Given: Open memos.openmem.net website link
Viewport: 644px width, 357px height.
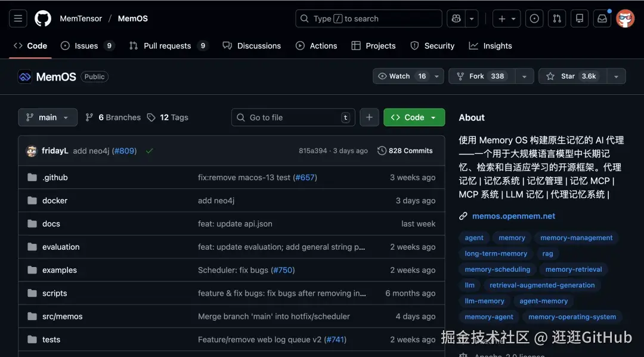Looking at the screenshot, I should coord(513,216).
